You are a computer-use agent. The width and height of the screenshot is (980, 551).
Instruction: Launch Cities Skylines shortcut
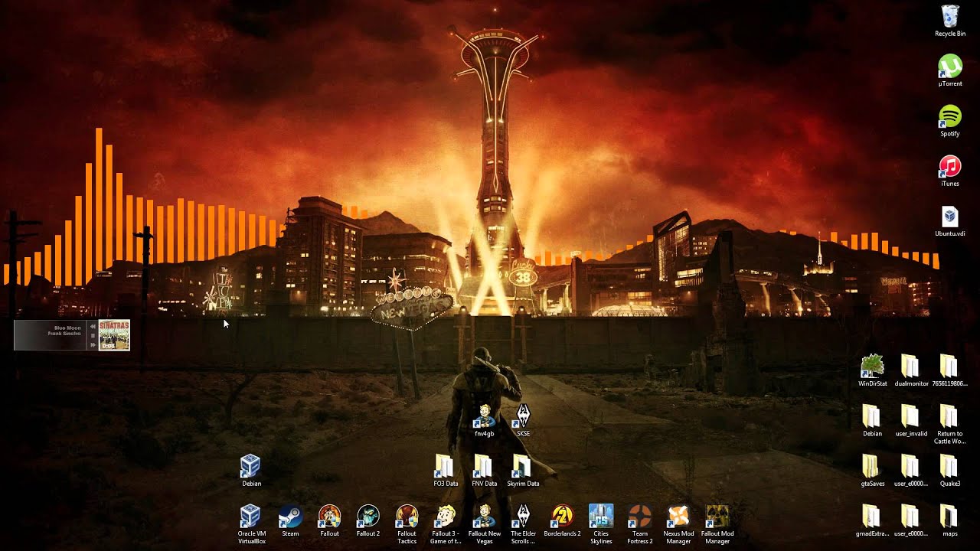point(601,524)
